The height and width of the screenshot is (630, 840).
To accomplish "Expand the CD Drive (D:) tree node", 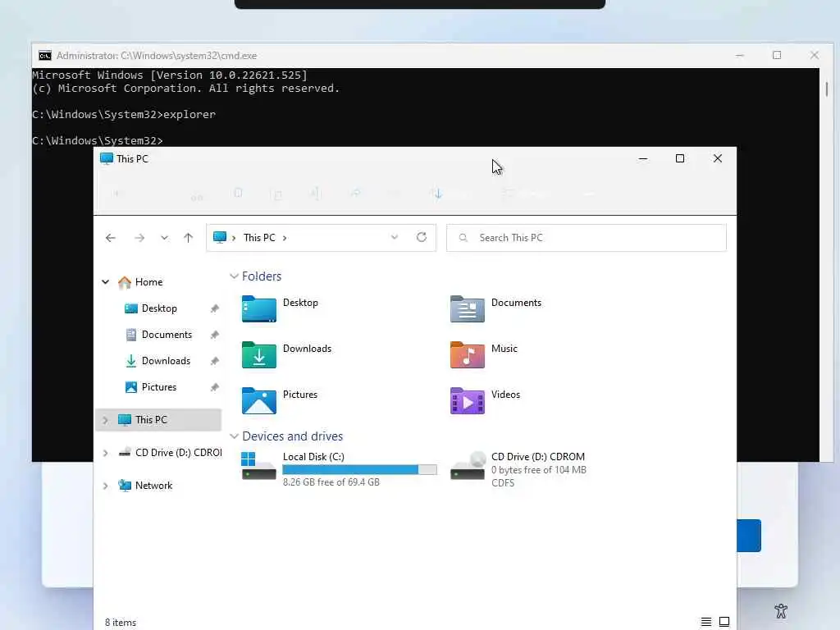I will point(106,453).
